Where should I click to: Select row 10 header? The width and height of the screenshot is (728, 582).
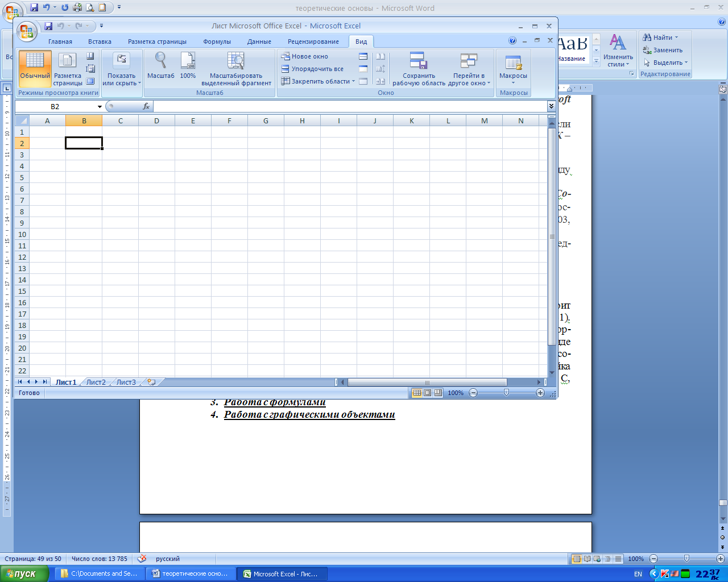click(x=22, y=234)
